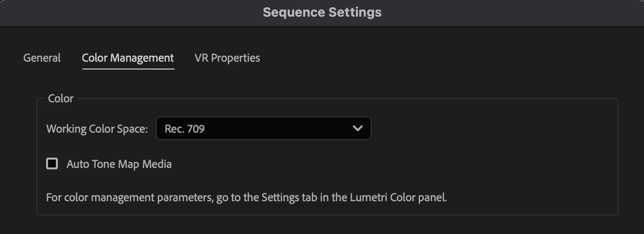Click the Auto Tone Map Media label
The width and height of the screenshot is (644, 234).
pos(119,164)
